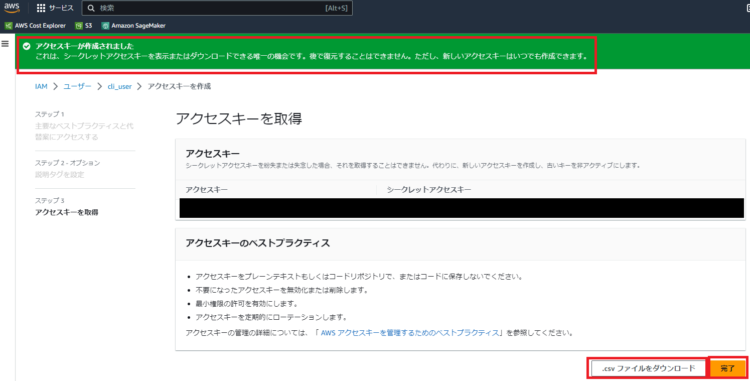Screen dimensions: 750x381
Task: Open the Amazon SageMaker bookmark
Action: pos(133,26)
